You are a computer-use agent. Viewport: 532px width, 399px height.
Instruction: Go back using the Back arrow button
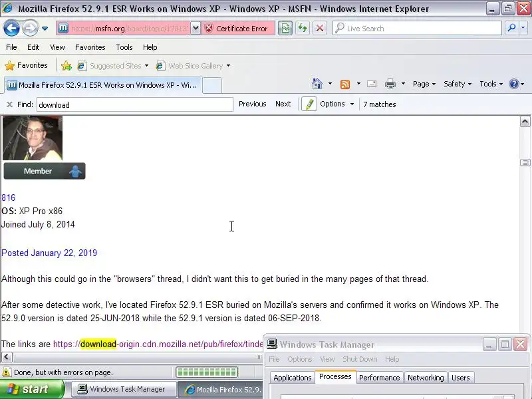pyautogui.click(x=11, y=28)
